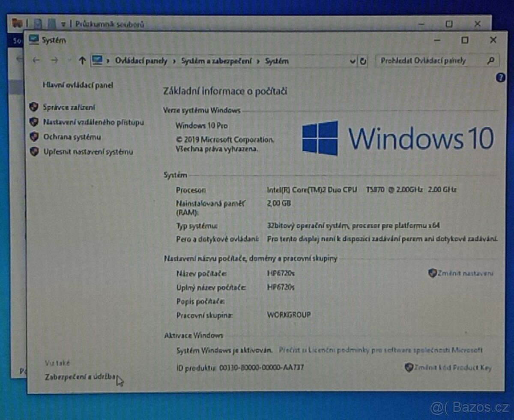Open the Licenční podmínky link
The image size is (514, 420).
pos(381,350)
